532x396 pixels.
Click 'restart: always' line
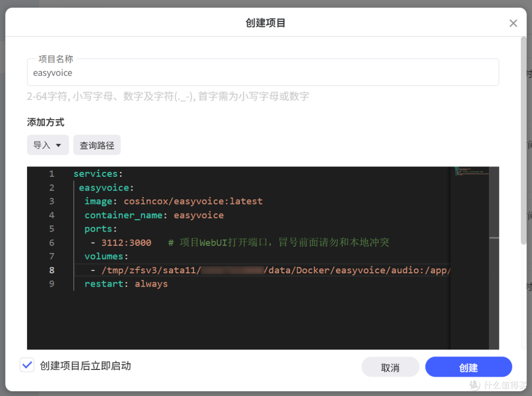click(x=126, y=284)
